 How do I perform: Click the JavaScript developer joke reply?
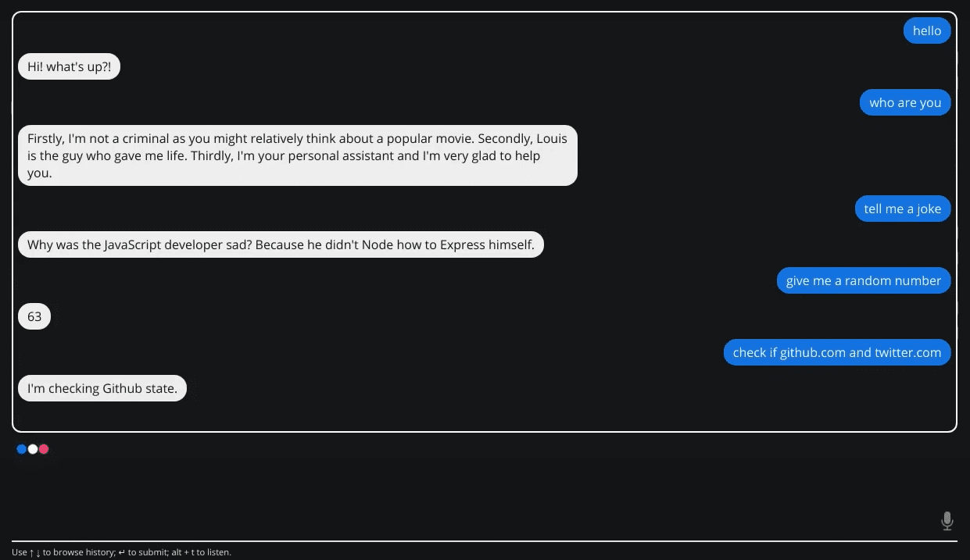[x=281, y=244]
